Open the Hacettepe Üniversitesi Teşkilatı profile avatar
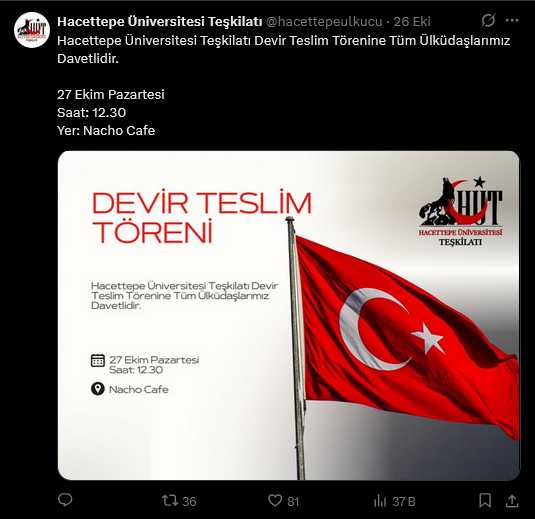The image size is (535, 519). click(32, 30)
